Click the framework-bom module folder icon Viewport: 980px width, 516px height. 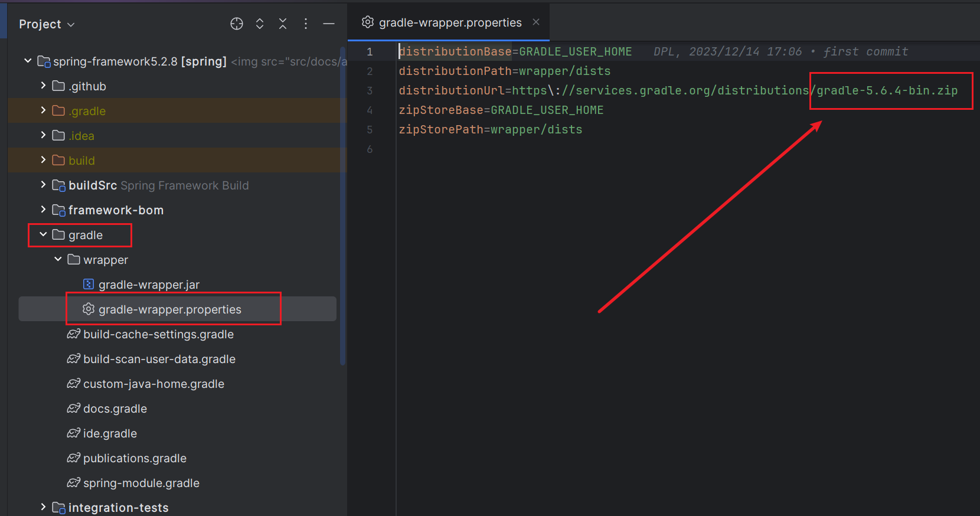point(58,210)
